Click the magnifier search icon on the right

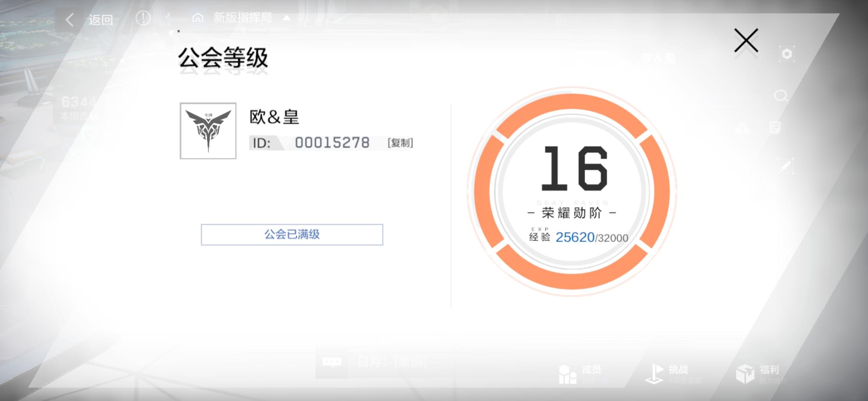pos(781,96)
